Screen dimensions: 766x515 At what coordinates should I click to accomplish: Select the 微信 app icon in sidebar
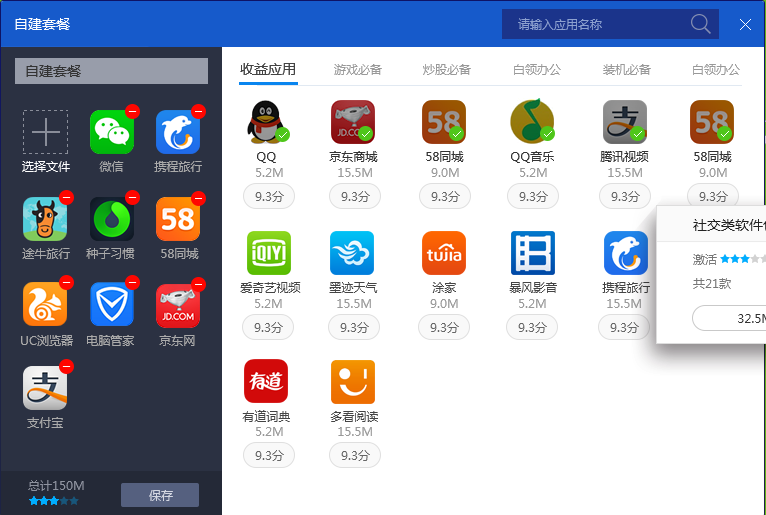click(112, 132)
